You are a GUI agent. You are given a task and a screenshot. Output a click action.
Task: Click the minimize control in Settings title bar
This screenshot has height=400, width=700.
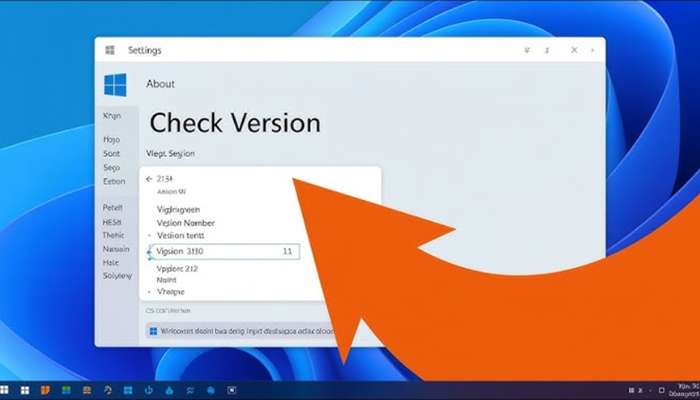527,50
